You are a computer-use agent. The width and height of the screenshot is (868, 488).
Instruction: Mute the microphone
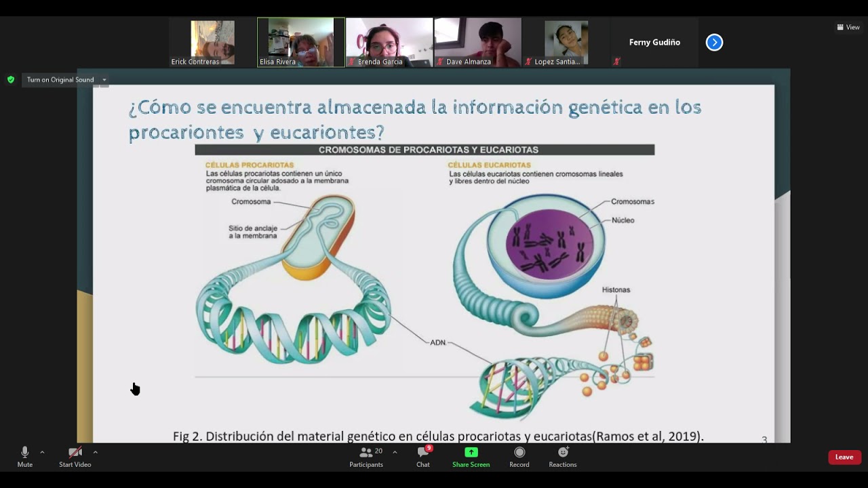[25, 457]
